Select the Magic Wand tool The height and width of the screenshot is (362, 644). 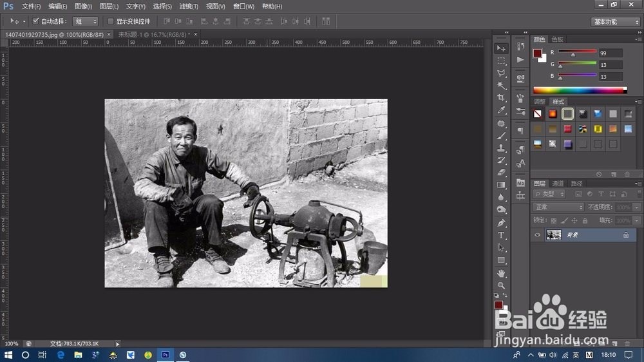point(501,86)
